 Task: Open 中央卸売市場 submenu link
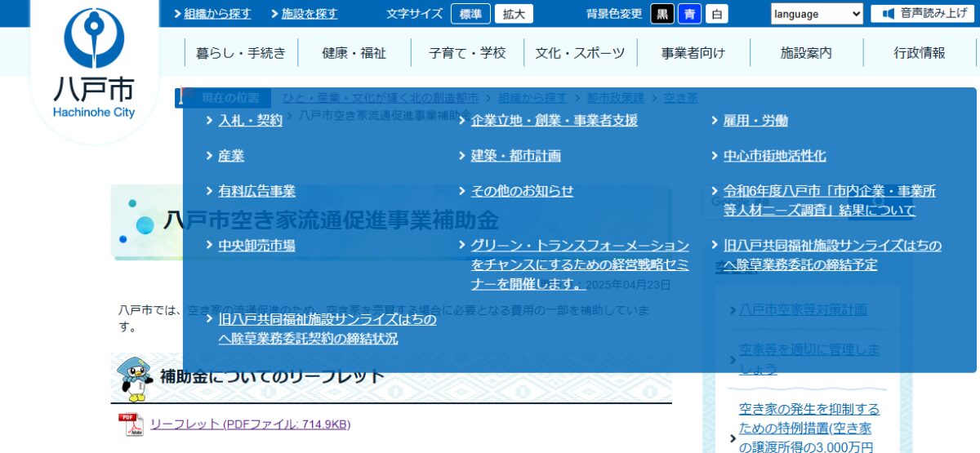[256, 245]
